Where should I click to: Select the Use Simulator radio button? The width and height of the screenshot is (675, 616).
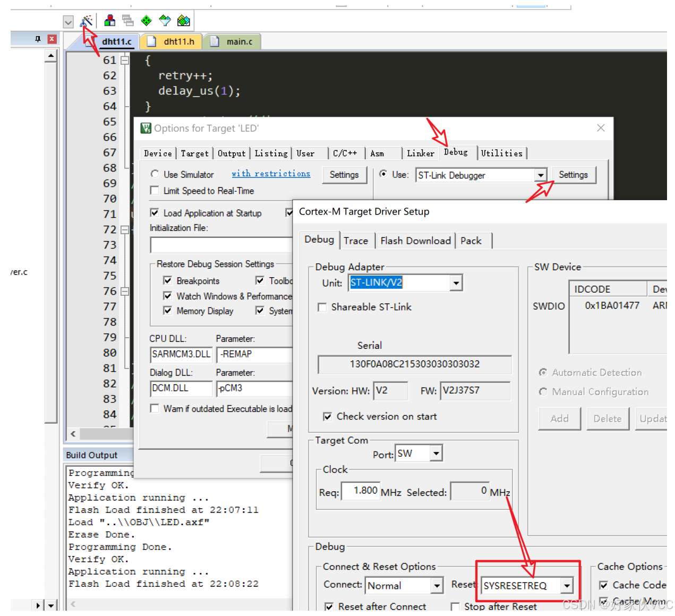[155, 174]
